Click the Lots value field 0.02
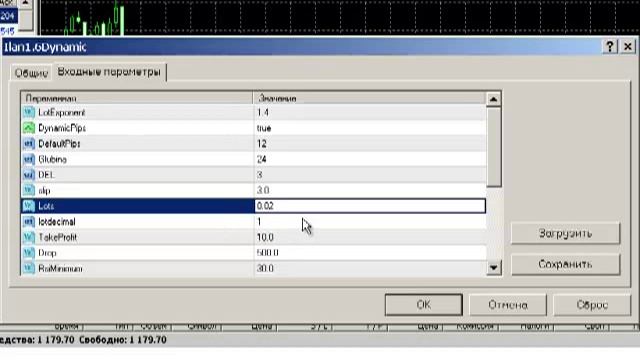 point(370,206)
